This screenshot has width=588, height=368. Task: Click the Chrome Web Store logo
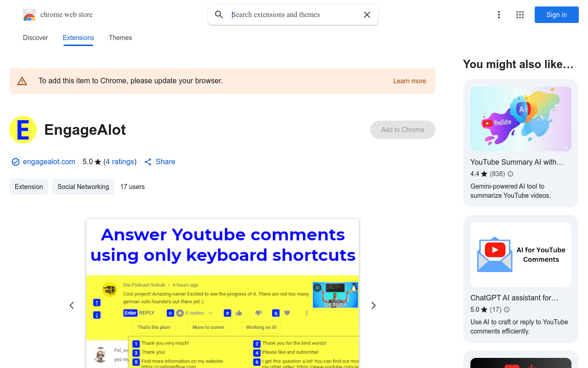coord(29,15)
